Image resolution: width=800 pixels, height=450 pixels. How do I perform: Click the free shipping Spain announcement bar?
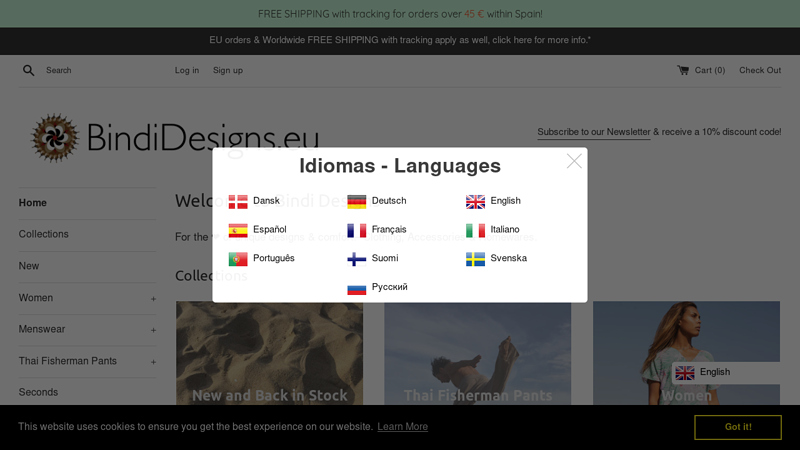pos(400,14)
